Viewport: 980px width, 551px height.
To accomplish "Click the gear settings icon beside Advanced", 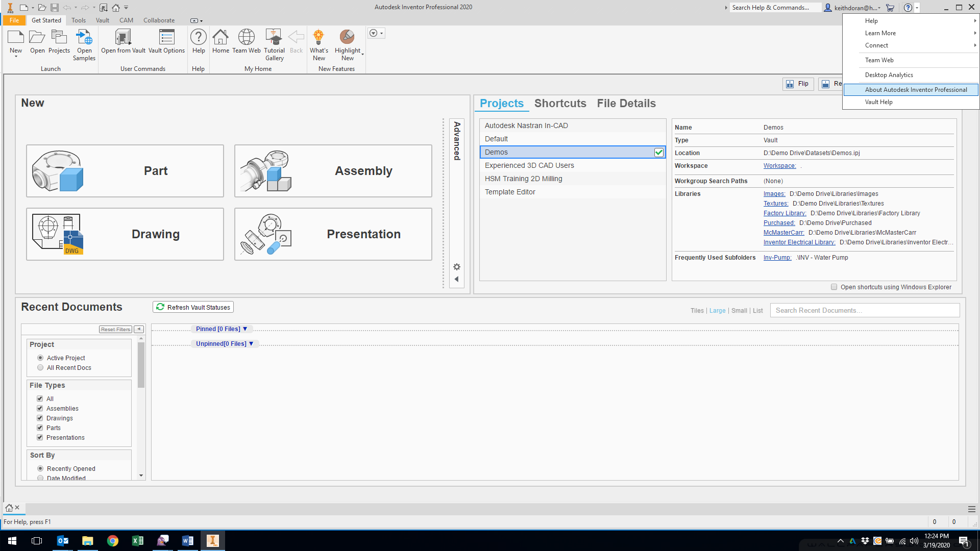I will tap(457, 267).
